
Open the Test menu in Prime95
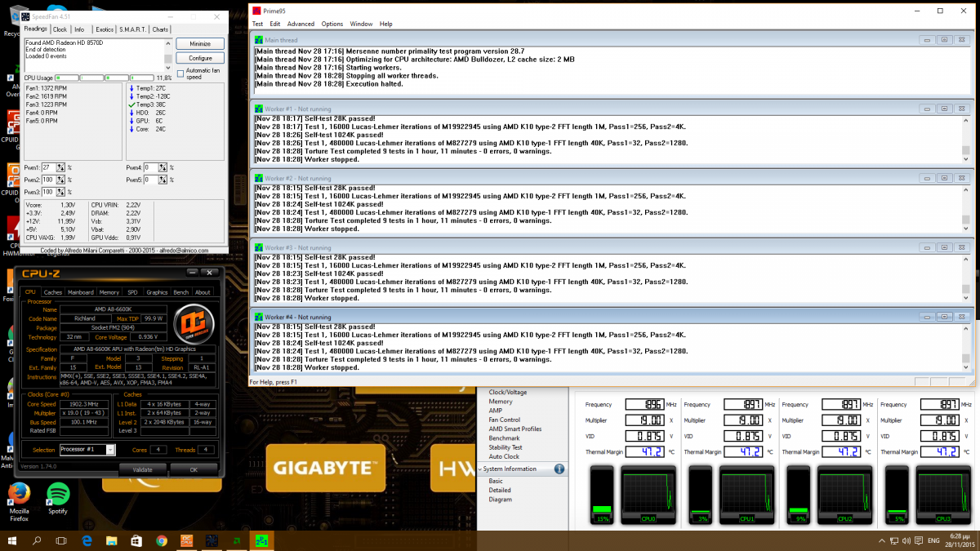[257, 24]
